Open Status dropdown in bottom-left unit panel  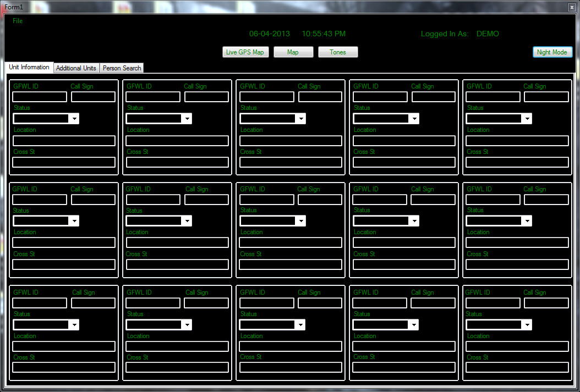(x=74, y=325)
